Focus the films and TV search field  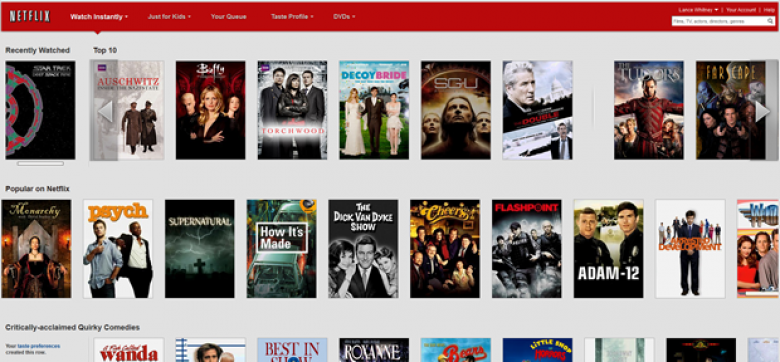tap(719, 21)
